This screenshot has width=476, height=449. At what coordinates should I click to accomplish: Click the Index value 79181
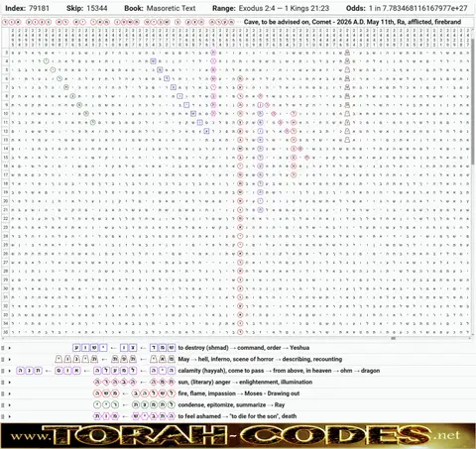point(39,8)
